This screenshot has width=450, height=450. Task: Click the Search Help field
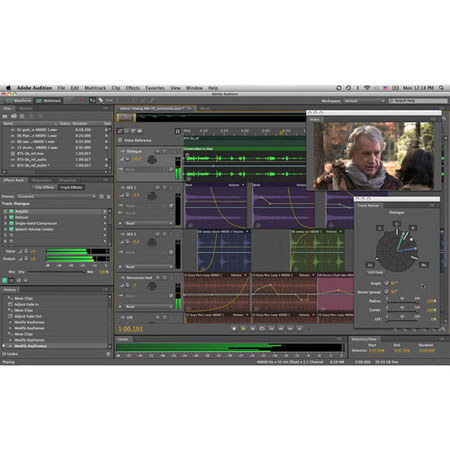pos(418,101)
